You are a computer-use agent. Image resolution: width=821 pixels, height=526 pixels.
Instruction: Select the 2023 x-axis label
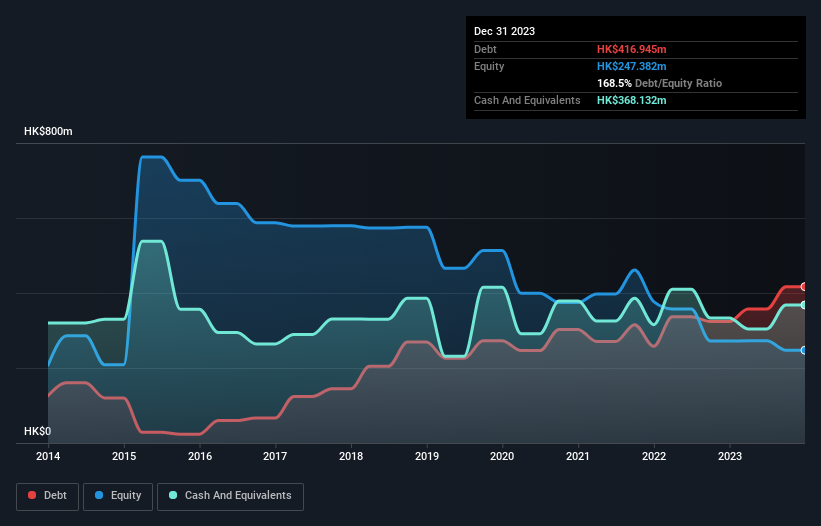pyautogui.click(x=730, y=456)
